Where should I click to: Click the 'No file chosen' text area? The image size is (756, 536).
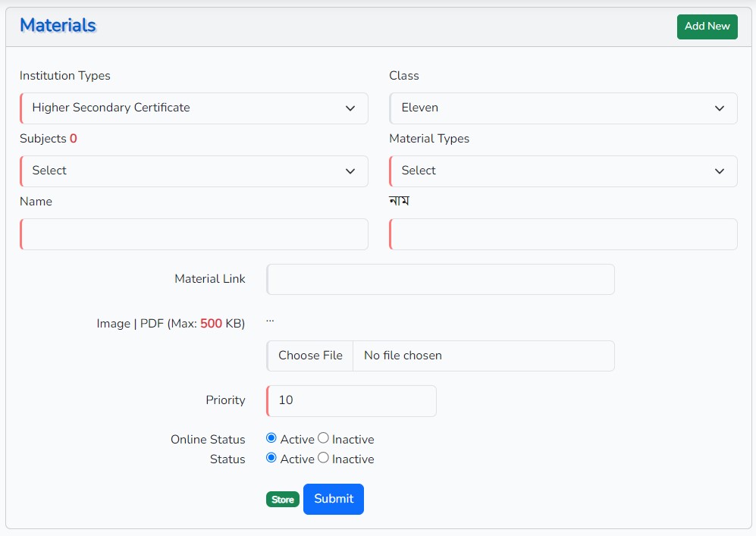pyautogui.click(x=483, y=356)
